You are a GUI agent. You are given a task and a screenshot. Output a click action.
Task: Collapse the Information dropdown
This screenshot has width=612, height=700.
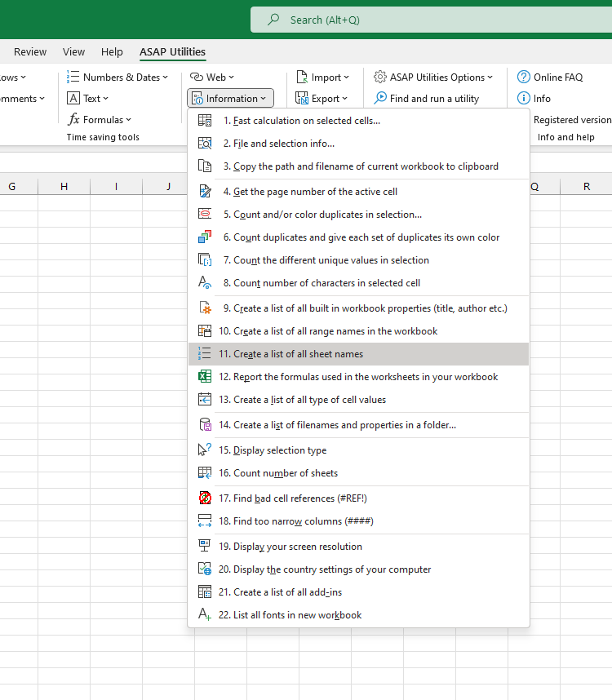click(230, 98)
